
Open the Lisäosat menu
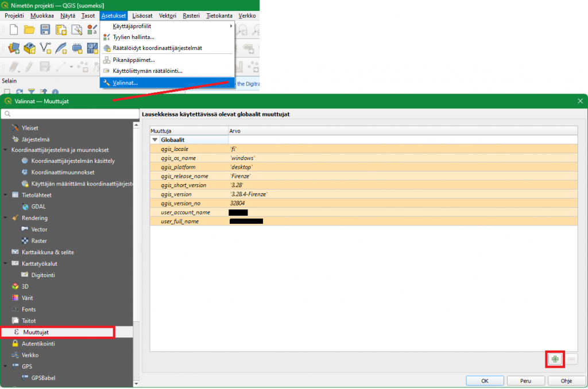click(142, 15)
